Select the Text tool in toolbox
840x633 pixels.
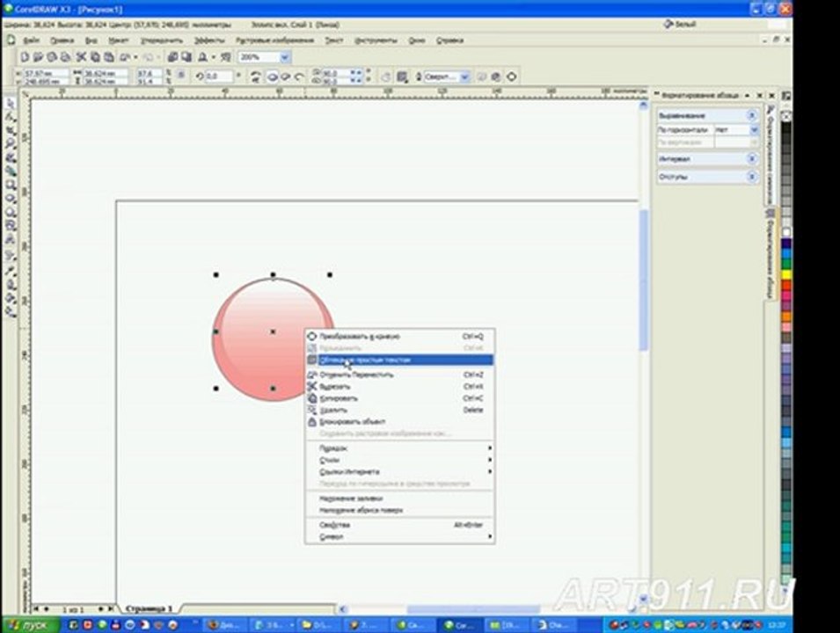click(11, 240)
